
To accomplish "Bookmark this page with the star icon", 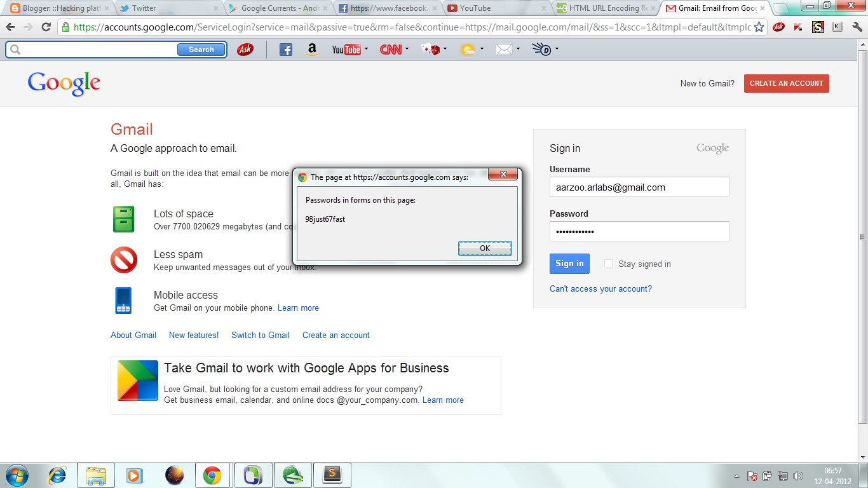I will [759, 27].
